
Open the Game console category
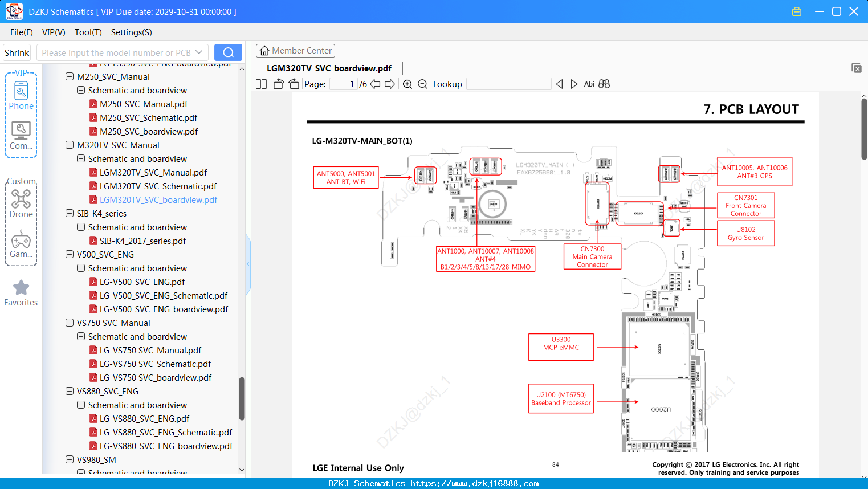(x=21, y=244)
